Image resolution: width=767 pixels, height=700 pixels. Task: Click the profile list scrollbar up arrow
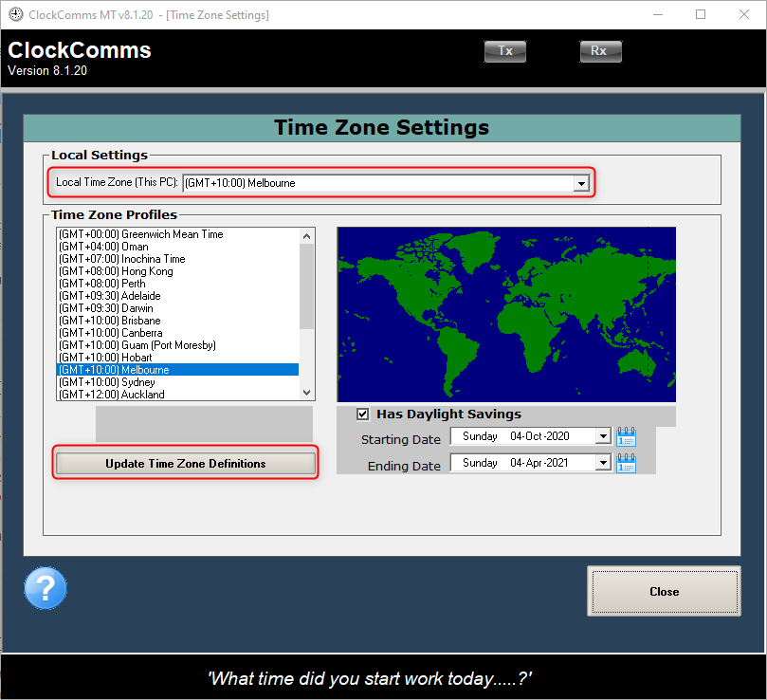point(306,236)
